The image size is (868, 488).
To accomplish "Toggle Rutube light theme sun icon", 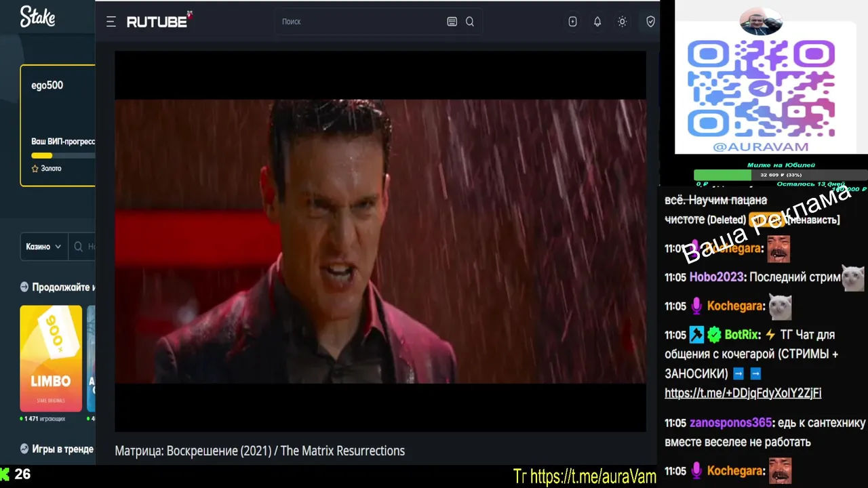I will (x=622, y=22).
